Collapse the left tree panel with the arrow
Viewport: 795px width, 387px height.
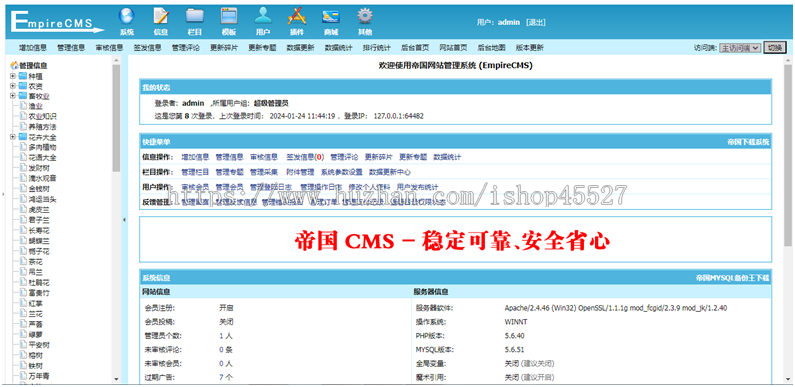coord(125,220)
